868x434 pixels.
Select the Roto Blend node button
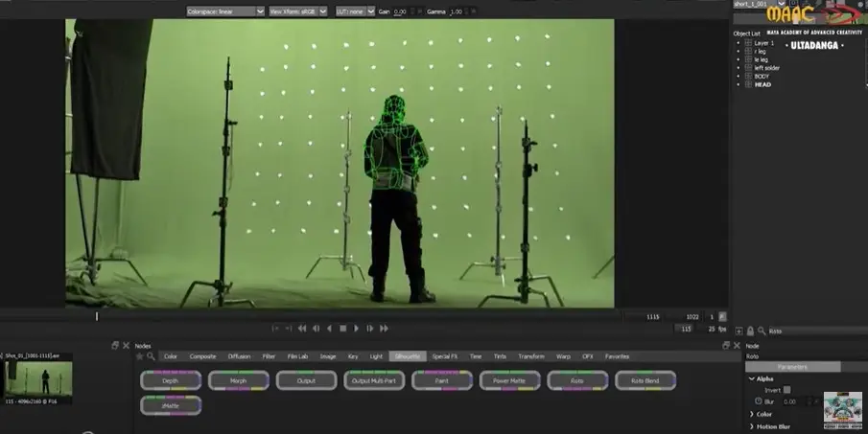(x=645, y=380)
